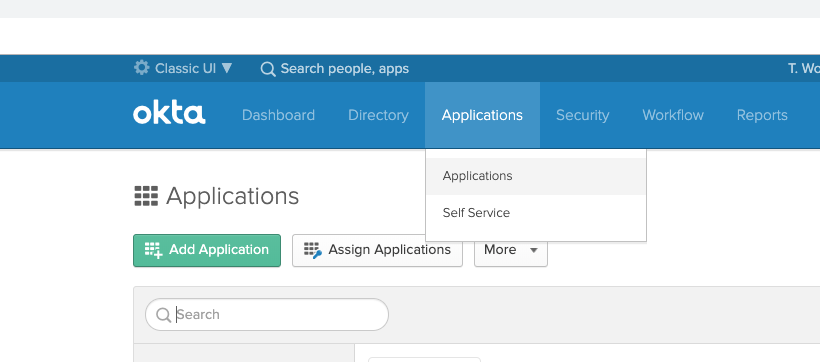Open the Dashboard menu
820x362 pixels.
[278, 115]
